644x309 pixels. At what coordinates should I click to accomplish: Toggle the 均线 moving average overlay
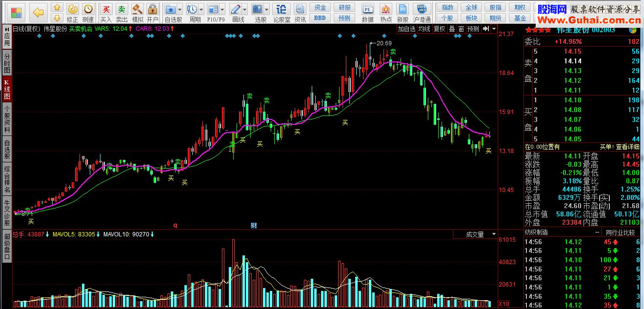pos(424,29)
